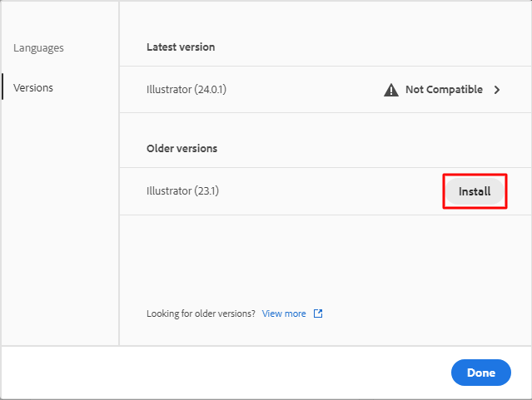The width and height of the screenshot is (532, 400).
Task: Click the Not Compatible label
Action: point(444,90)
